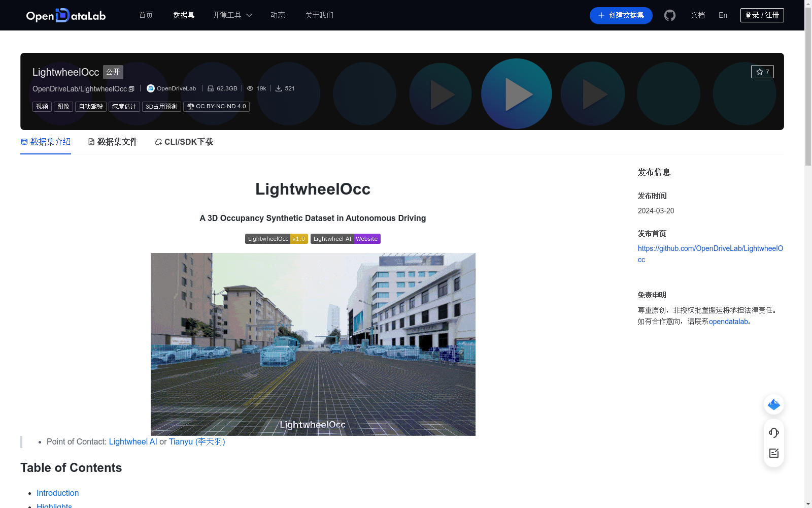The height and width of the screenshot is (508, 812).
Task: Go to 首页 in navigation
Action: click(146, 15)
